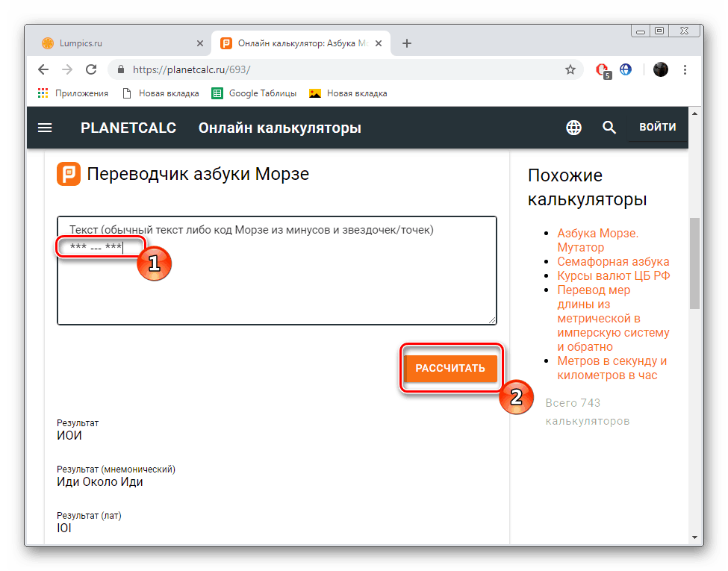
Task: Click the Онлайн калькуляторы header link
Action: [x=279, y=128]
